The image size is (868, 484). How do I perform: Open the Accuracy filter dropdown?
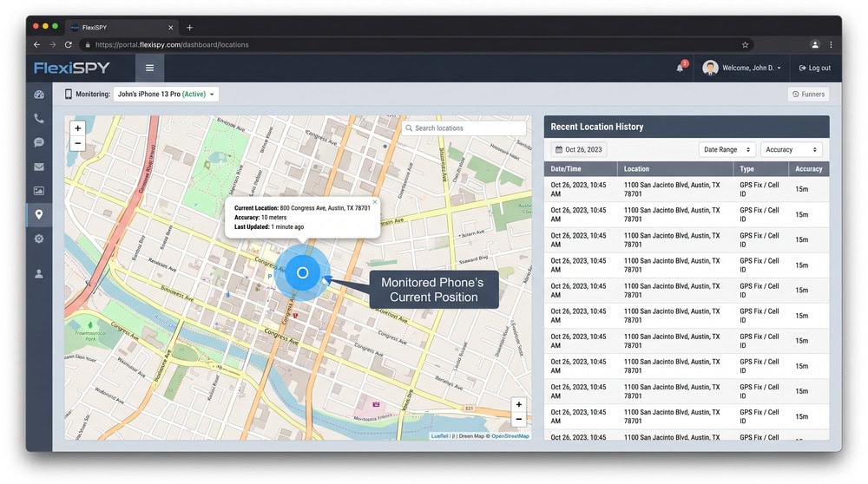tap(791, 149)
